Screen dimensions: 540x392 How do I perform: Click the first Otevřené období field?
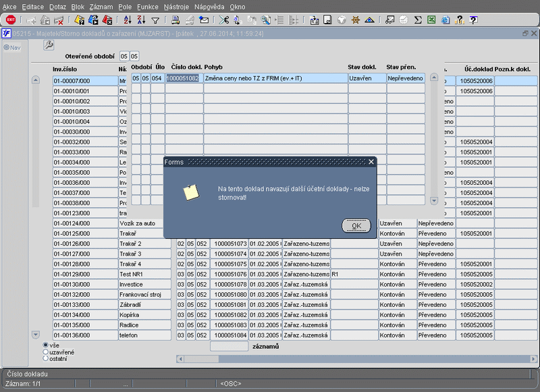[124, 56]
